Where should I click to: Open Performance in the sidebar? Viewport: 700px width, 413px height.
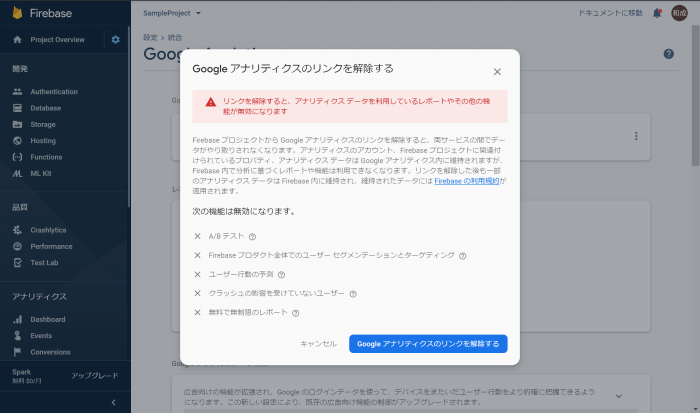pos(51,246)
